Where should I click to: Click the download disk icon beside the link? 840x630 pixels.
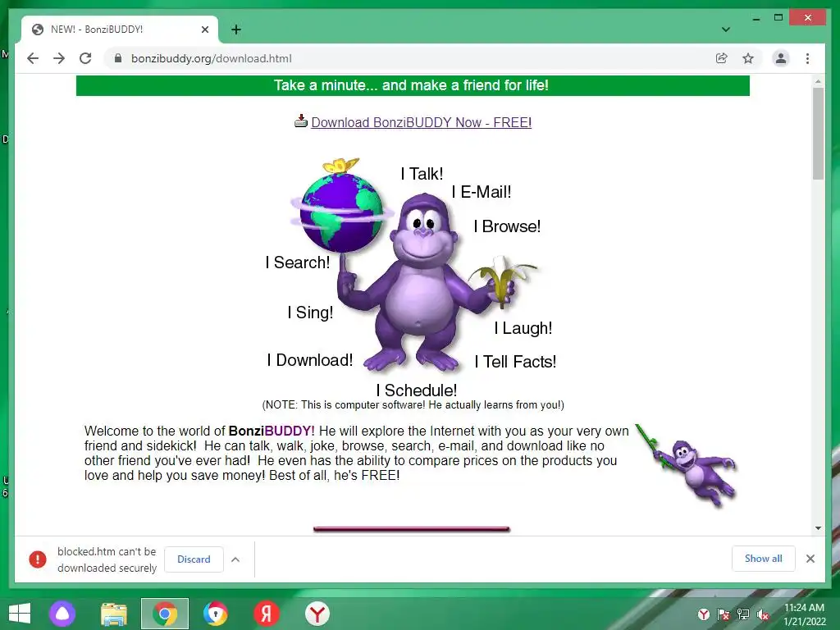[301, 121]
